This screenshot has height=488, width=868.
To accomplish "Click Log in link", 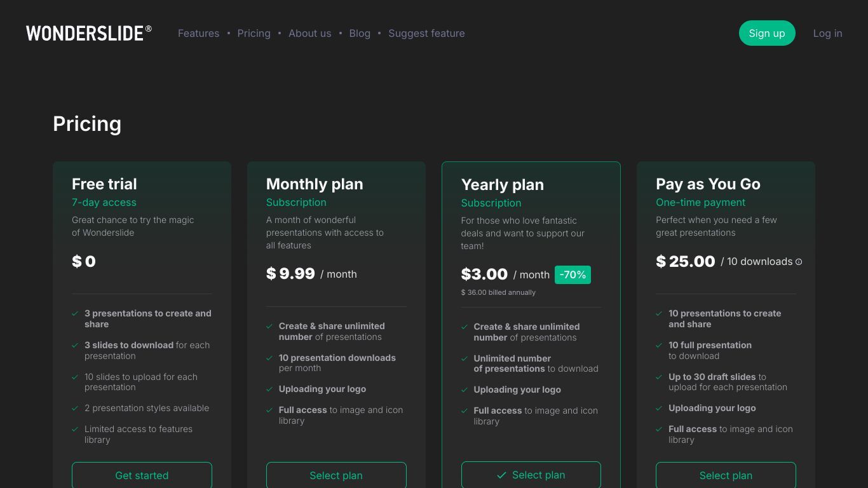I will point(827,33).
